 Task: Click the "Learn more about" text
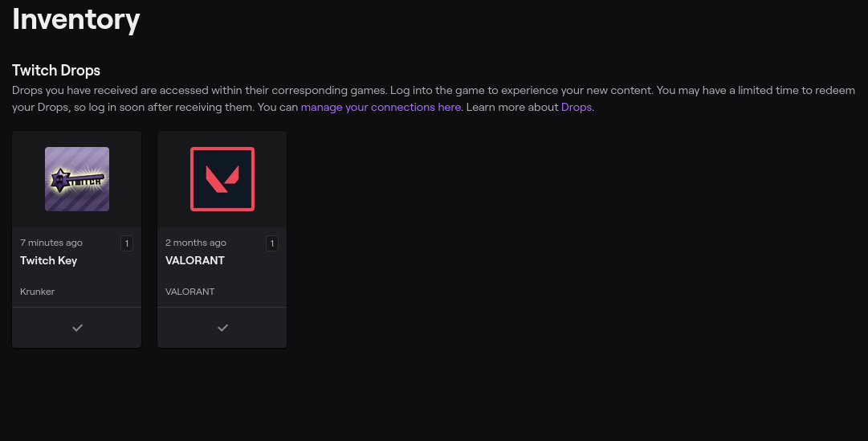512,107
